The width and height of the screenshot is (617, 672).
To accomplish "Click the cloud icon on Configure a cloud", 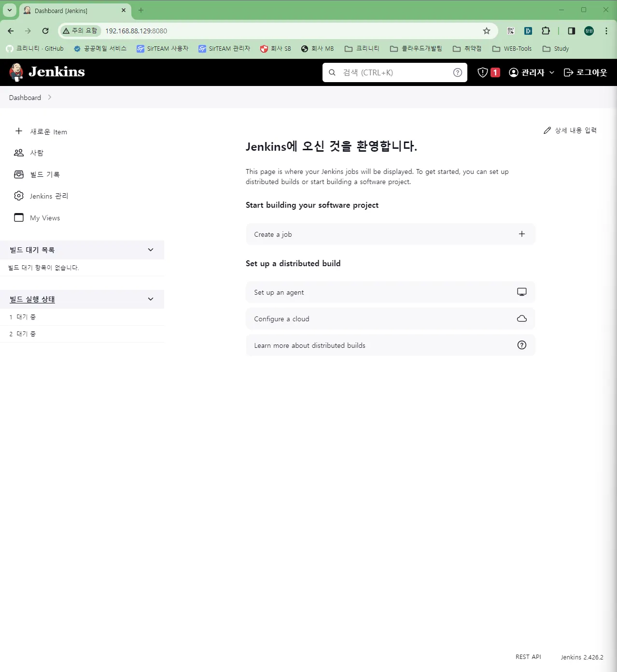I will pyautogui.click(x=522, y=318).
